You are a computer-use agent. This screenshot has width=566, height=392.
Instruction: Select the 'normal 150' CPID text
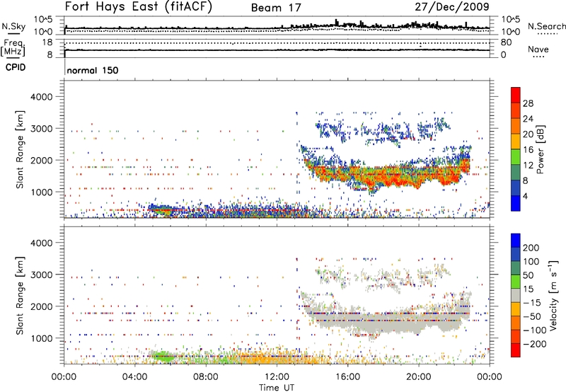(x=93, y=70)
